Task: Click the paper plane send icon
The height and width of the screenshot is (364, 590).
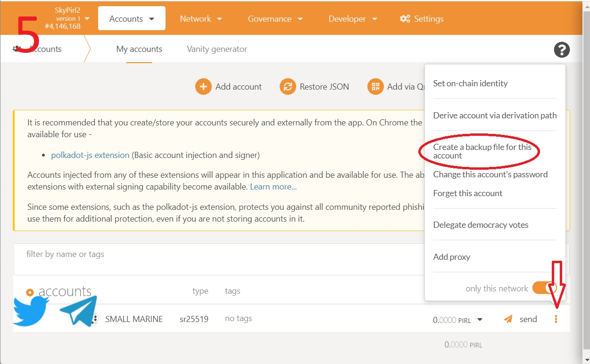Action: tap(508, 319)
